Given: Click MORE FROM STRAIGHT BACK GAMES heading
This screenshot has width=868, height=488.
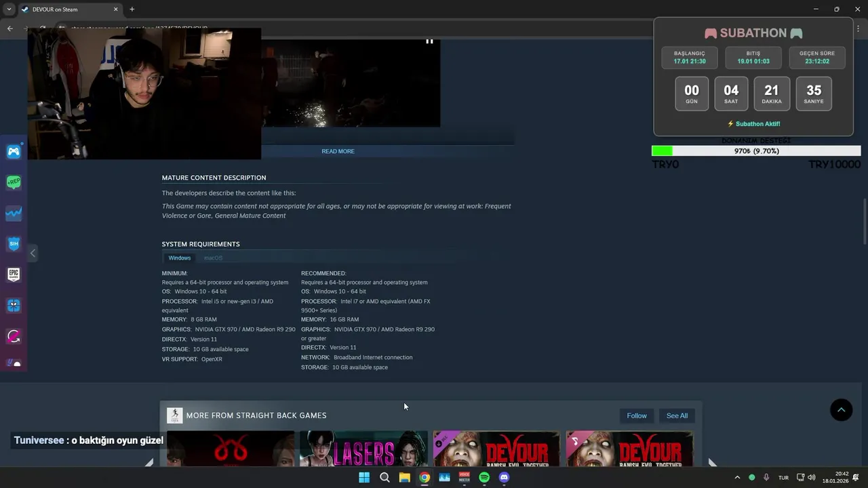Looking at the screenshot, I should (x=256, y=415).
